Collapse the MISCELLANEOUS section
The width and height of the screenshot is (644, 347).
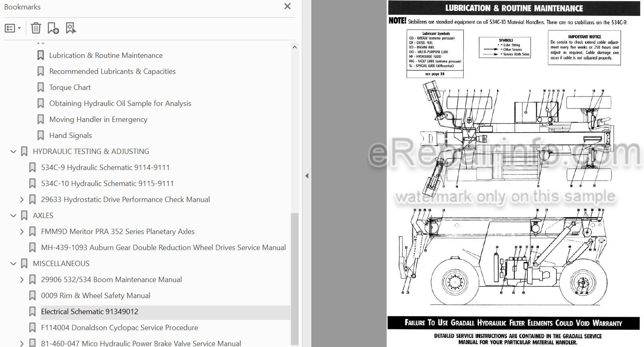[x=13, y=264]
